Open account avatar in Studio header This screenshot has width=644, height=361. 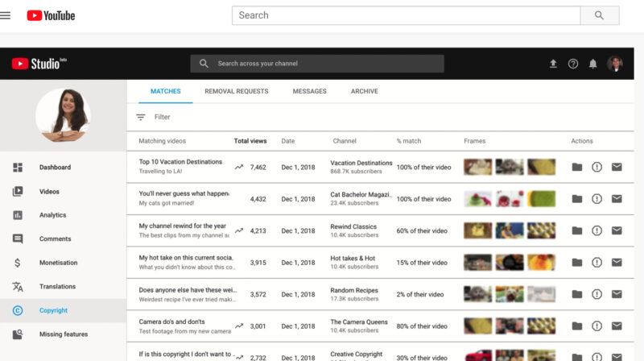click(615, 64)
